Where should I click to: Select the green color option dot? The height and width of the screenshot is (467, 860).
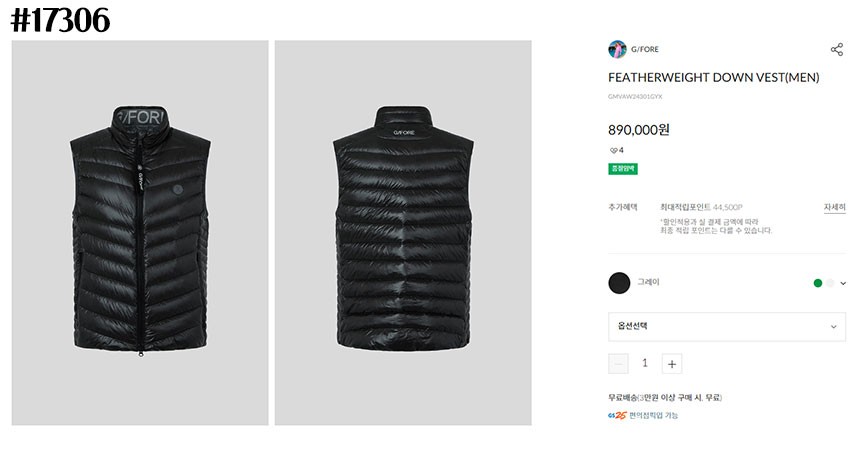[818, 283]
